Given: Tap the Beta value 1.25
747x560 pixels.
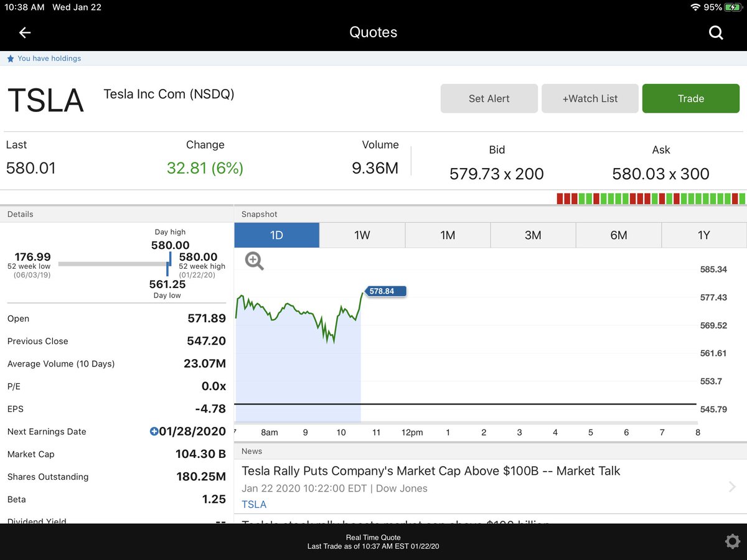Looking at the screenshot, I should [214, 499].
